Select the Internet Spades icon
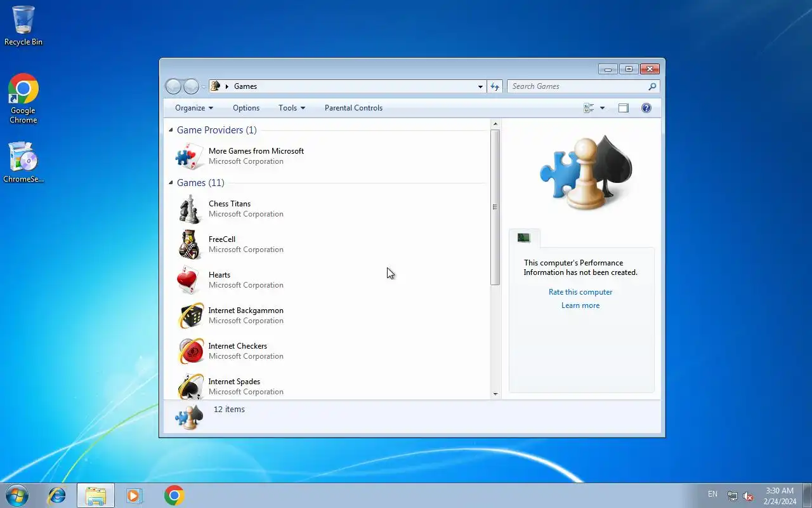This screenshot has height=508, width=812. [x=190, y=386]
